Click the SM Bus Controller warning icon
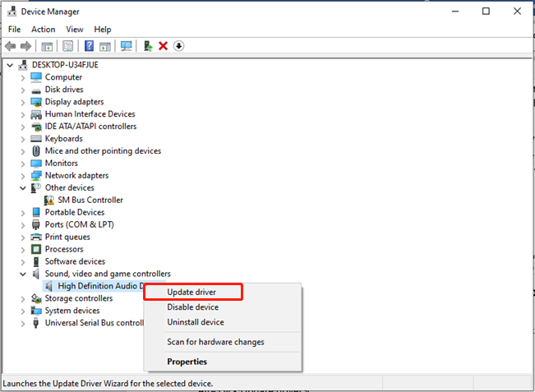The image size is (535, 392). [x=49, y=200]
